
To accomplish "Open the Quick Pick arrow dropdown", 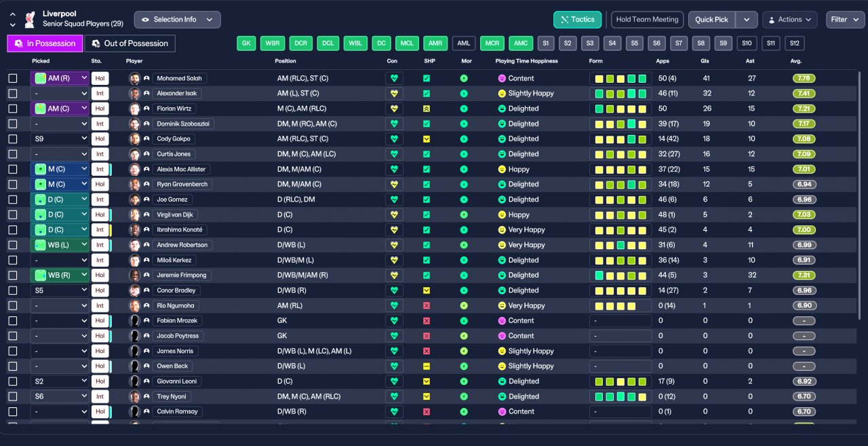I will coord(747,20).
